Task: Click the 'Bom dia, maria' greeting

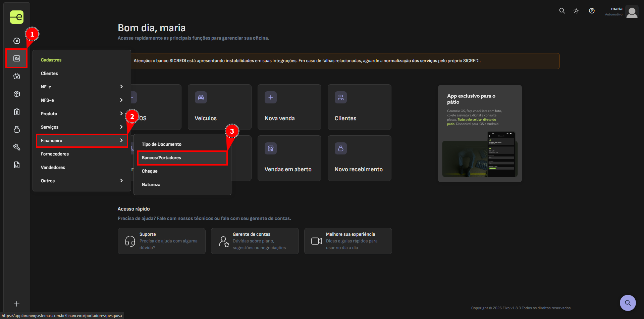Action: click(152, 28)
